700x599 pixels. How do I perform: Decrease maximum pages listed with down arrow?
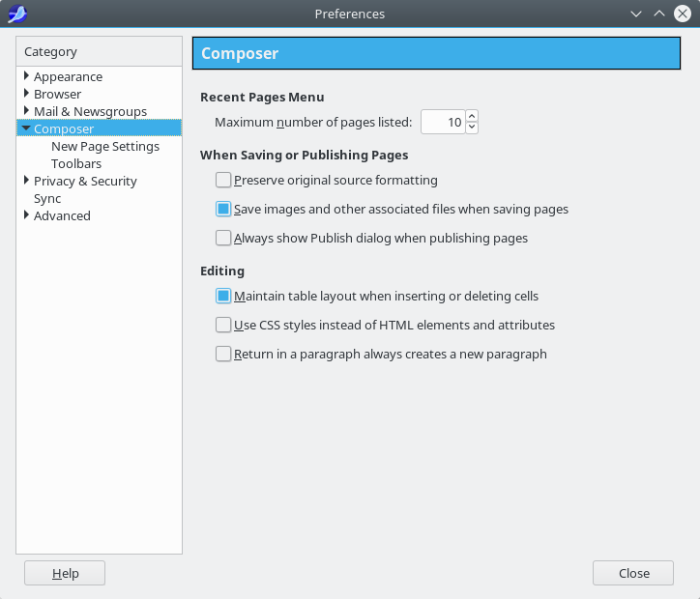coord(472,128)
